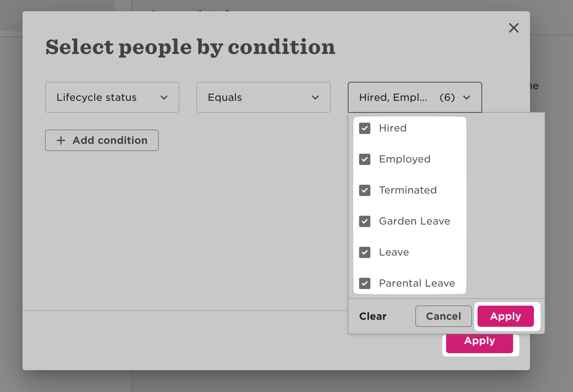
Task: Uncheck the Employed checkbox
Action: (x=365, y=159)
